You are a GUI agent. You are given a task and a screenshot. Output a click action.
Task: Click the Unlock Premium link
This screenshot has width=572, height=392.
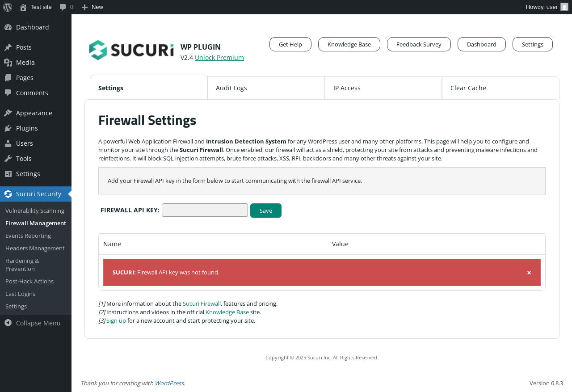pyautogui.click(x=219, y=58)
